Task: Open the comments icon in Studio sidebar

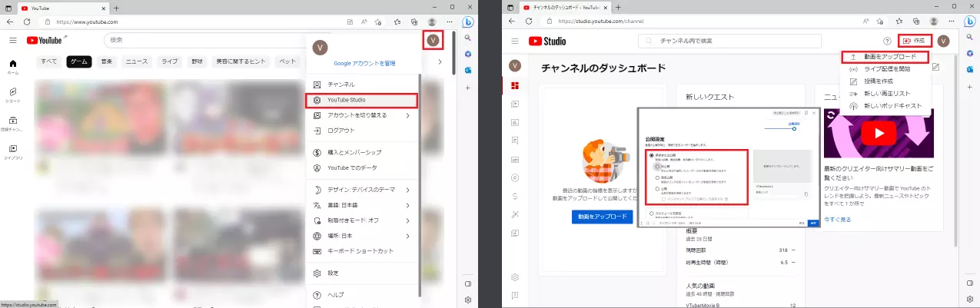Action: tap(515, 141)
